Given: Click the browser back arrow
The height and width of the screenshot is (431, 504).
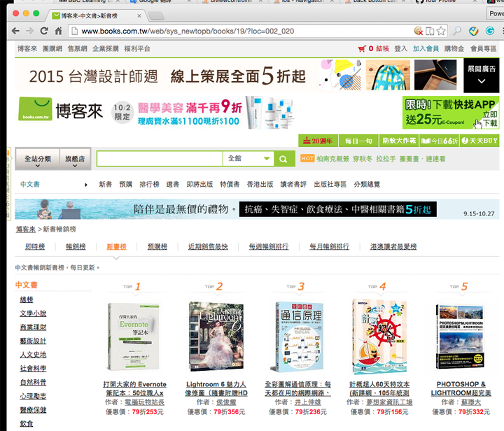Looking at the screenshot, I should pyautogui.click(x=15, y=31).
